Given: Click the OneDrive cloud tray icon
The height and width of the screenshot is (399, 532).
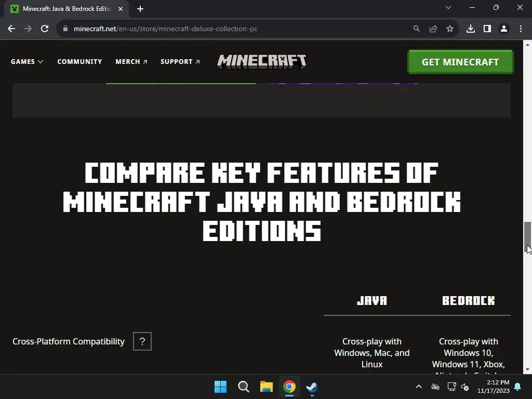Looking at the screenshot, I should [435, 387].
